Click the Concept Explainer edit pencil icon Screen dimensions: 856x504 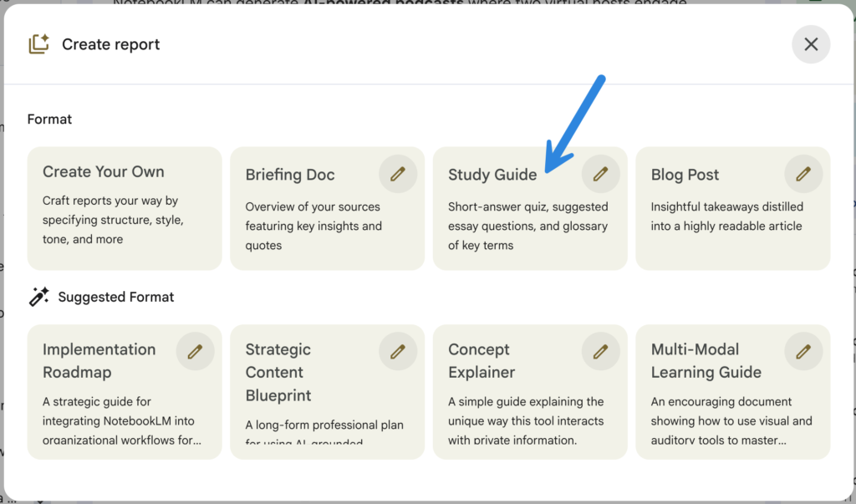[600, 352]
